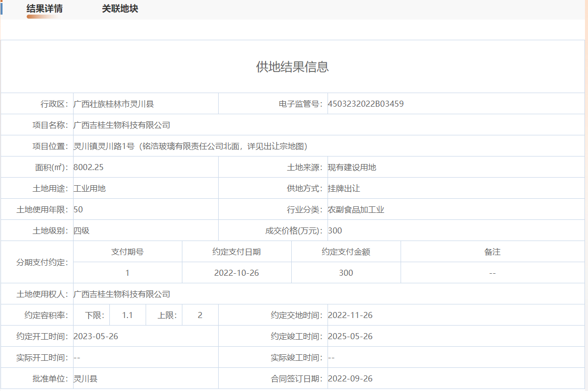The width and height of the screenshot is (588, 391).
Task: Select electronic supervision number 4503232022B03459
Action: 365,104
